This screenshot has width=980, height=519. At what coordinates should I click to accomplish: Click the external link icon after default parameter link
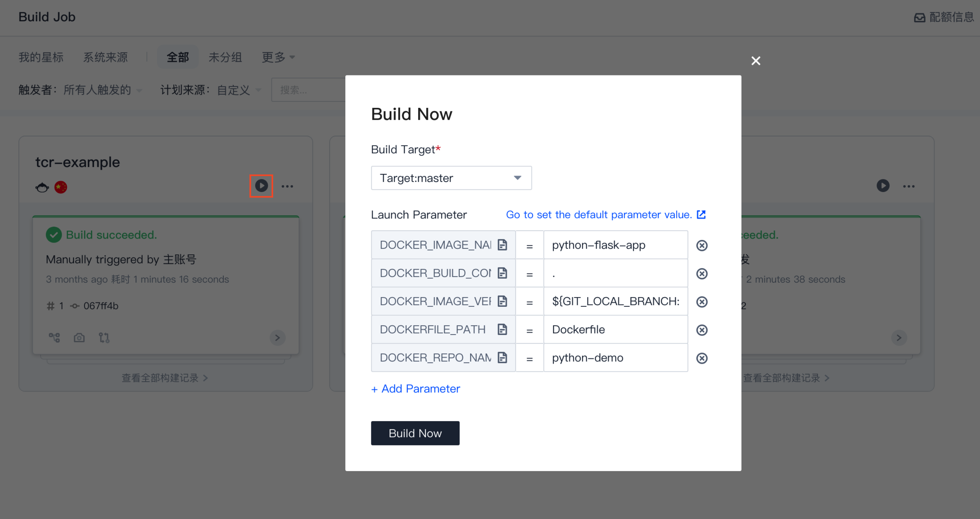tap(701, 215)
